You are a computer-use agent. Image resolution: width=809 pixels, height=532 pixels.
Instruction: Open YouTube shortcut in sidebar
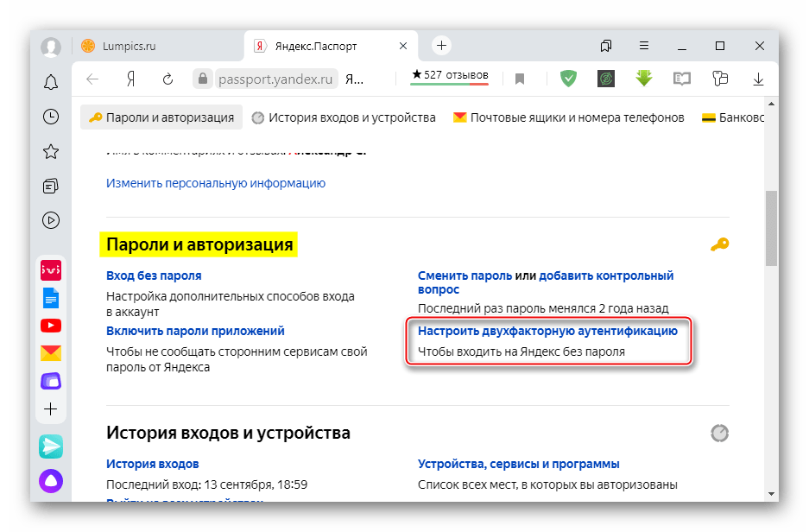tap(51, 326)
